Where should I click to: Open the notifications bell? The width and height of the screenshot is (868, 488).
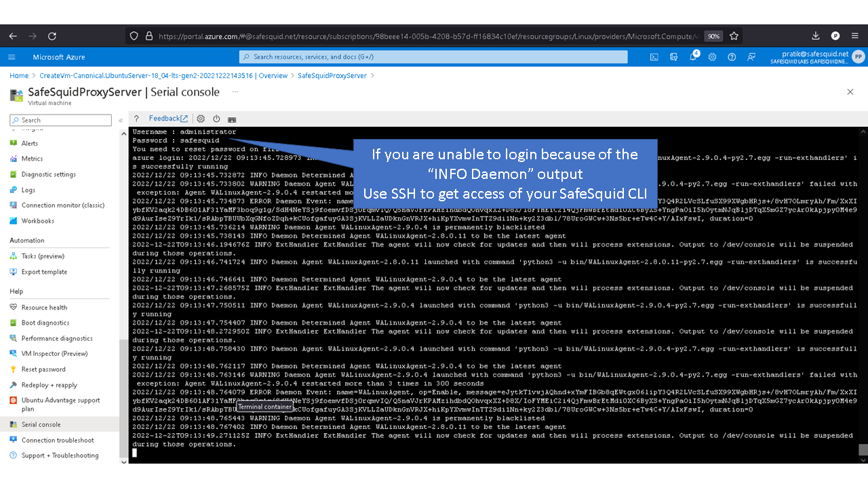tap(693, 57)
